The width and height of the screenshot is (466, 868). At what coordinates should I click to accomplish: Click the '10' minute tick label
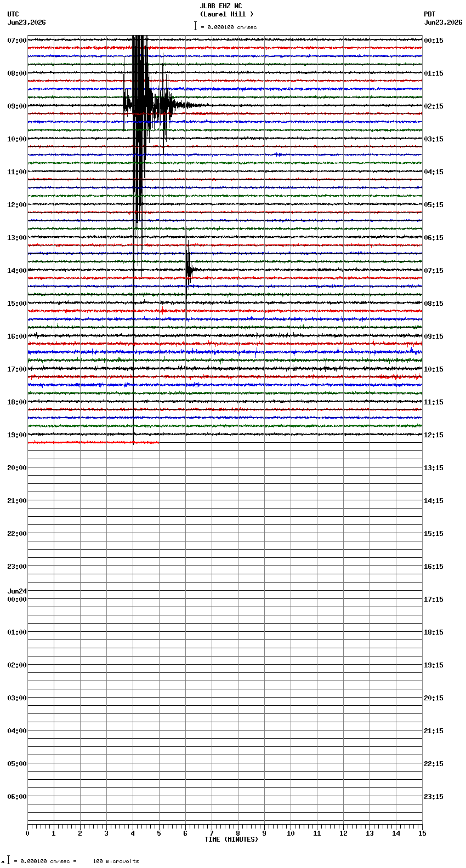click(291, 833)
